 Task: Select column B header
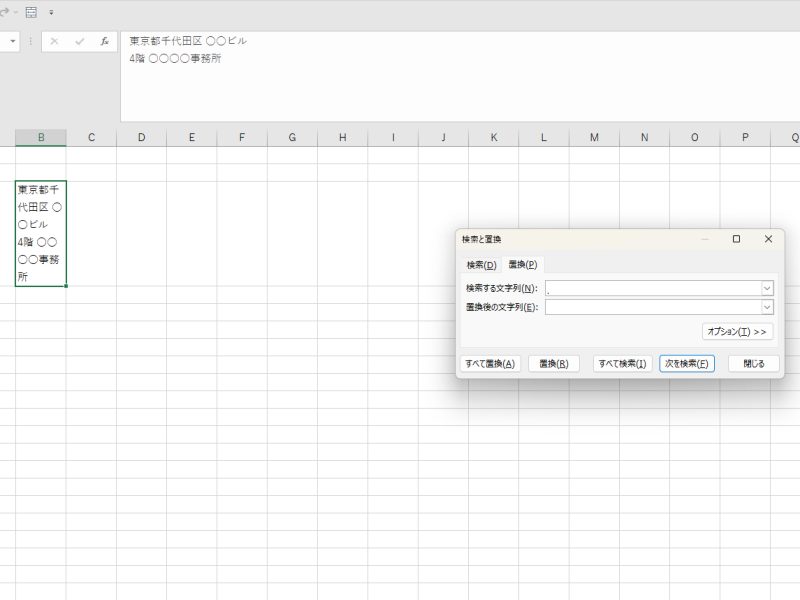[x=41, y=137]
